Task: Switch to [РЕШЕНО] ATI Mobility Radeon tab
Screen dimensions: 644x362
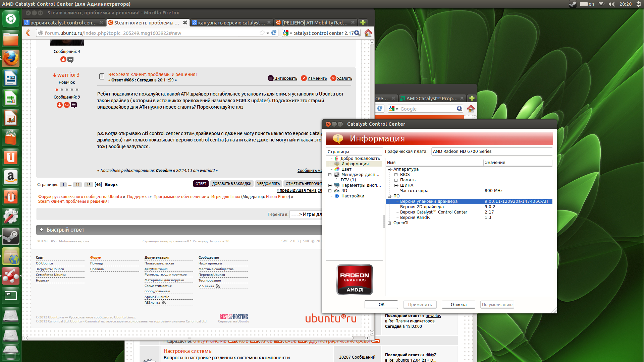Action: 315,22
